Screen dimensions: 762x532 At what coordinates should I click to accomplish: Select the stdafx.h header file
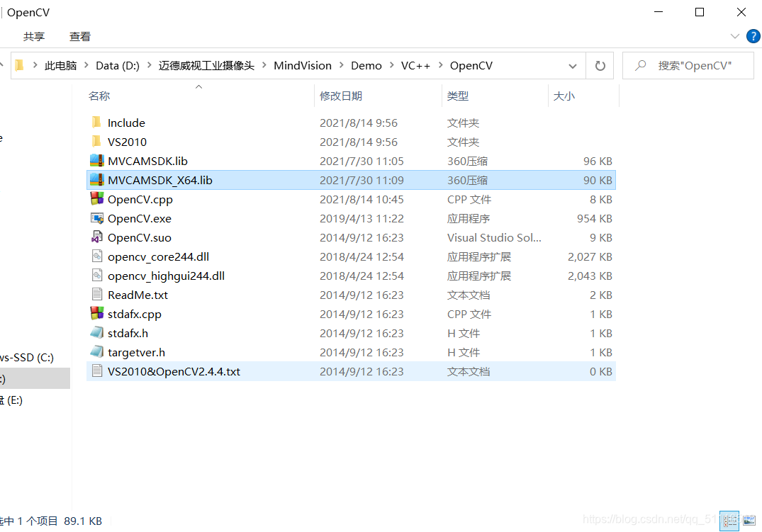128,333
